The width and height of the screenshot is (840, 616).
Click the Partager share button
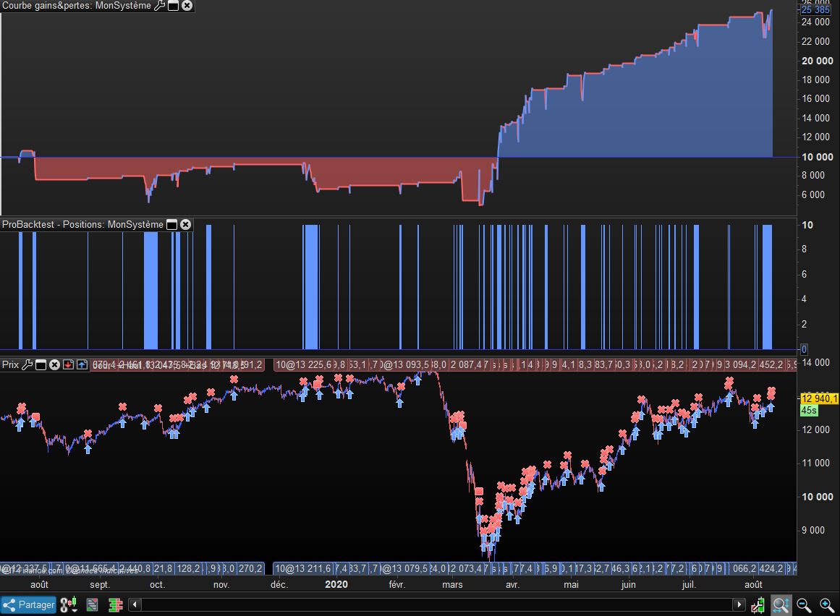click(x=28, y=604)
